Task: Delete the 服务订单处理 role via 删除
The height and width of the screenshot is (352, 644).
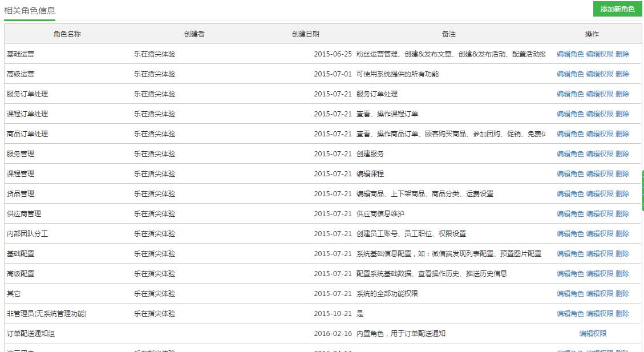Action: (x=622, y=94)
